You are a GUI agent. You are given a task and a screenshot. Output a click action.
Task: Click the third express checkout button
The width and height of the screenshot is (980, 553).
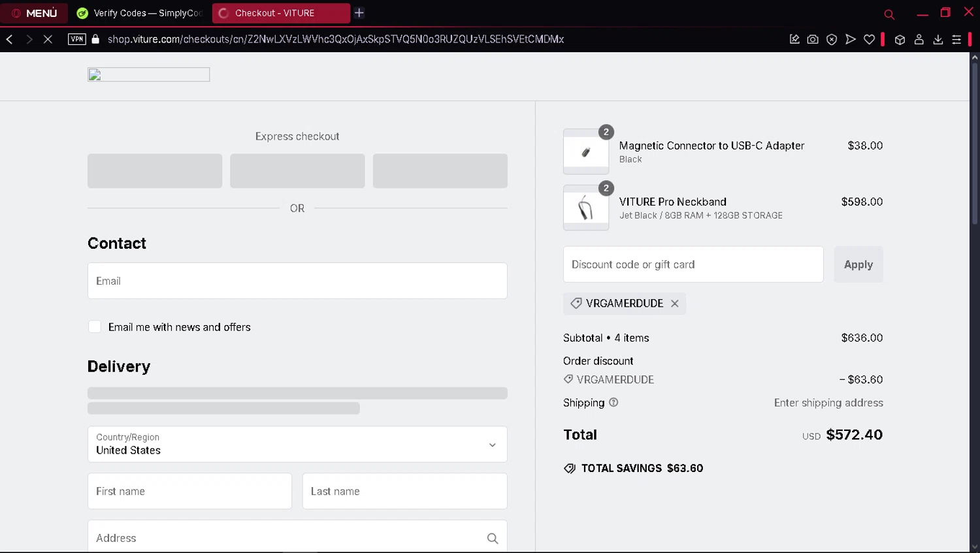coord(440,171)
